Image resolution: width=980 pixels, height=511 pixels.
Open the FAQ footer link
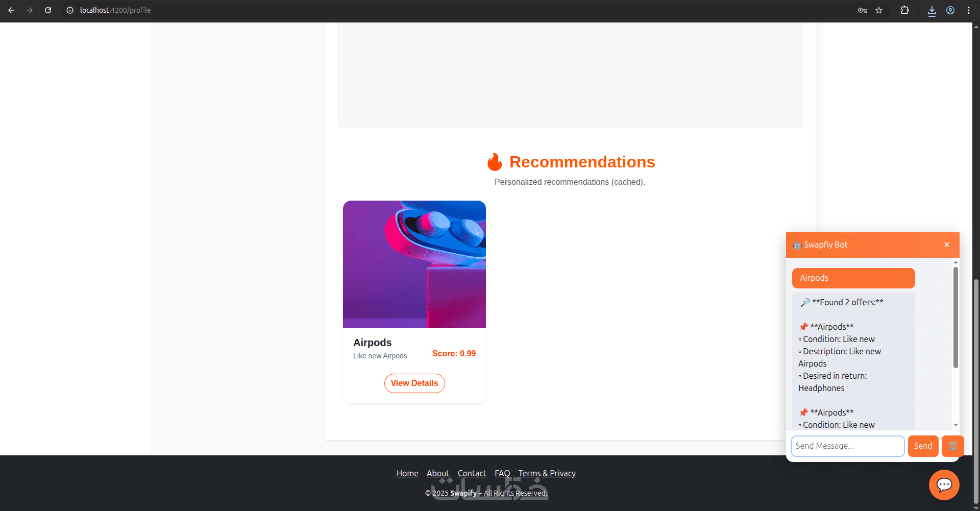click(502, 473)
